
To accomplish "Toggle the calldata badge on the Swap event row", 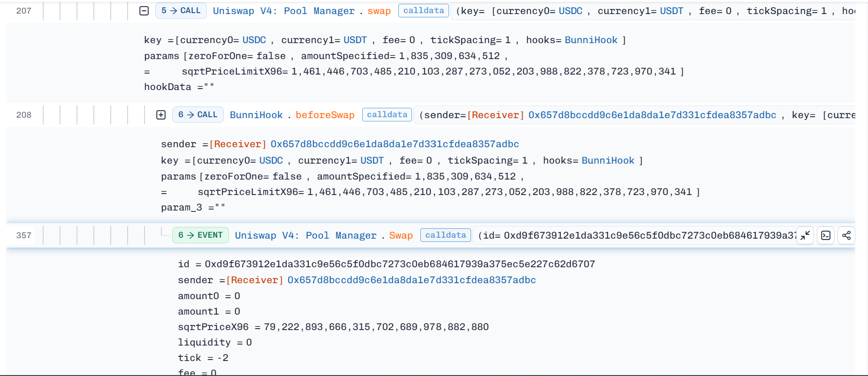I will point(446,235).
